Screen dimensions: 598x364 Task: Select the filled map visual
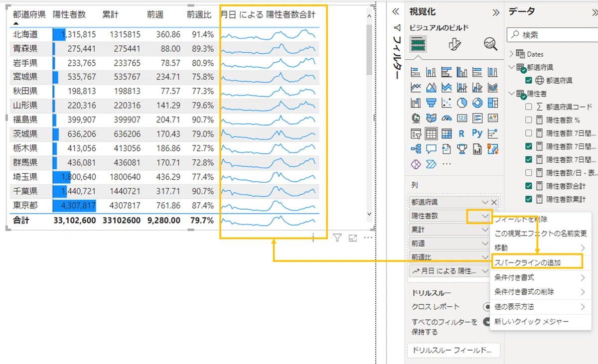coord(431,119)
